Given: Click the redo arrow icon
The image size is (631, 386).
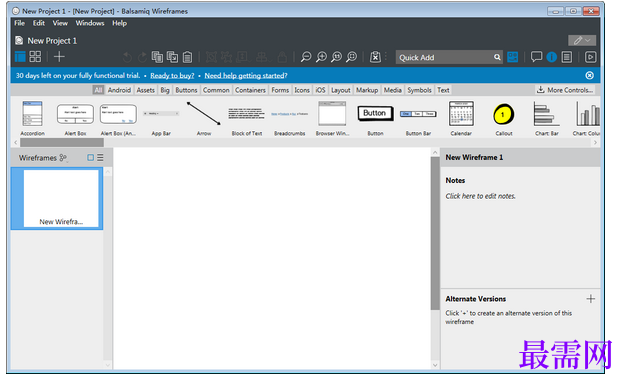Looking at the screenshot, I should pos(142,57).
